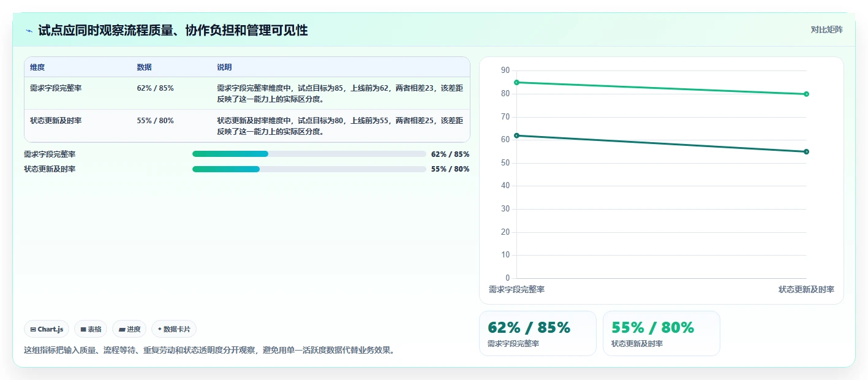Click the description text for 需求字段完整率 row
The width and height of the screenshot is (868, 380).
tap(340, 94)
